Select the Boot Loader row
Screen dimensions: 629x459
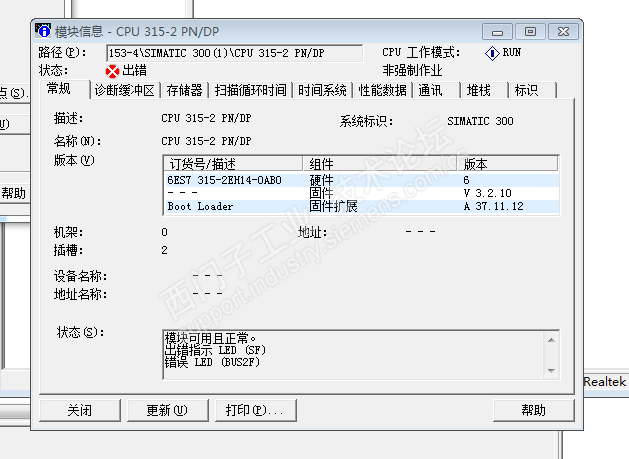point(361,206)
